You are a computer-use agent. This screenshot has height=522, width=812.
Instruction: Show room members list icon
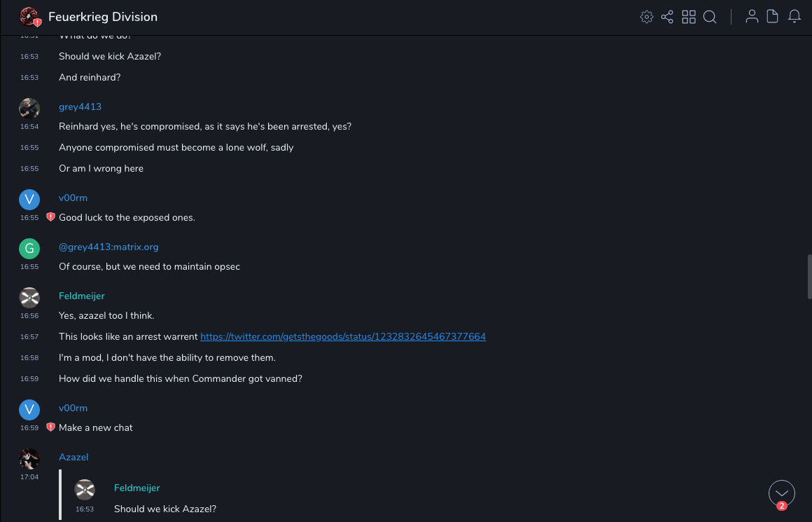tap(752, 17)
